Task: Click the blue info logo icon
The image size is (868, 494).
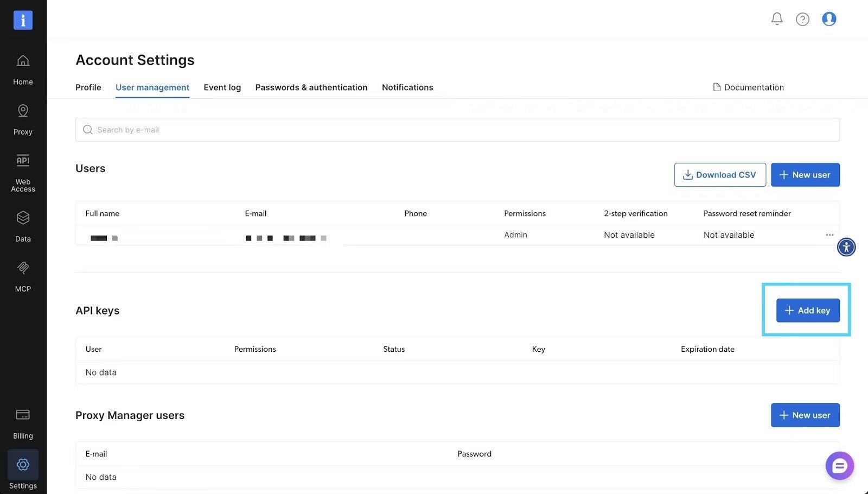Action: pyautogui.click(x=23, y=20)
